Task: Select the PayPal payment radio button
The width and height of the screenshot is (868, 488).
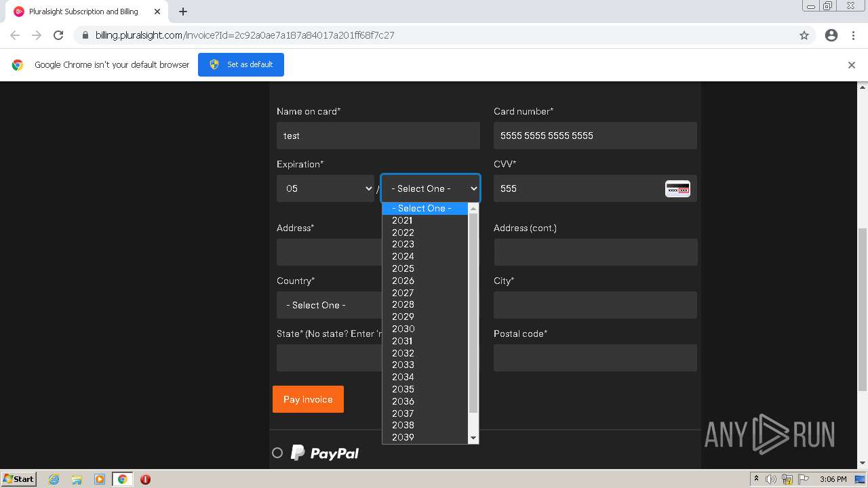Action: 277,453
